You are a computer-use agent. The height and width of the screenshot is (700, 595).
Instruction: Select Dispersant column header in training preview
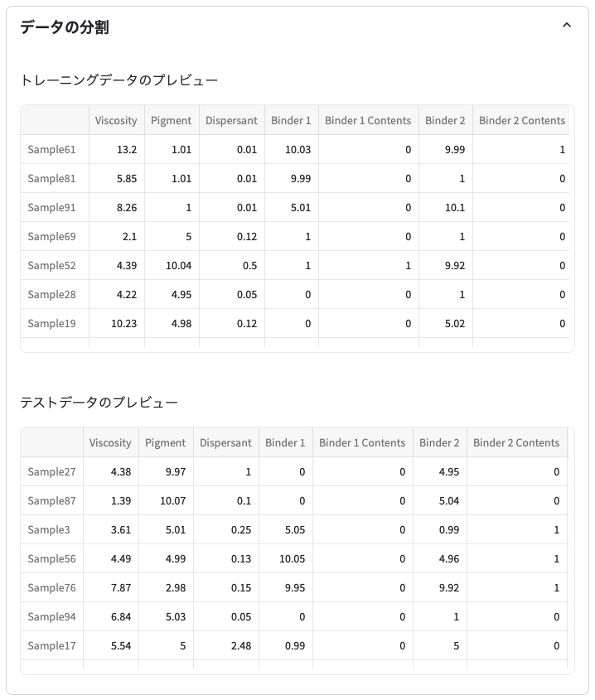click(231, 120)
